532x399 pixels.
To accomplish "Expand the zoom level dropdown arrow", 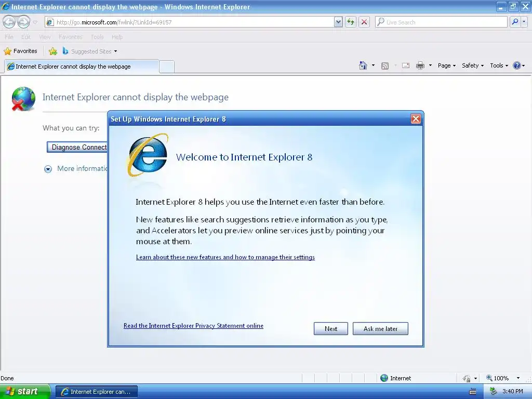I will (518, 378).
